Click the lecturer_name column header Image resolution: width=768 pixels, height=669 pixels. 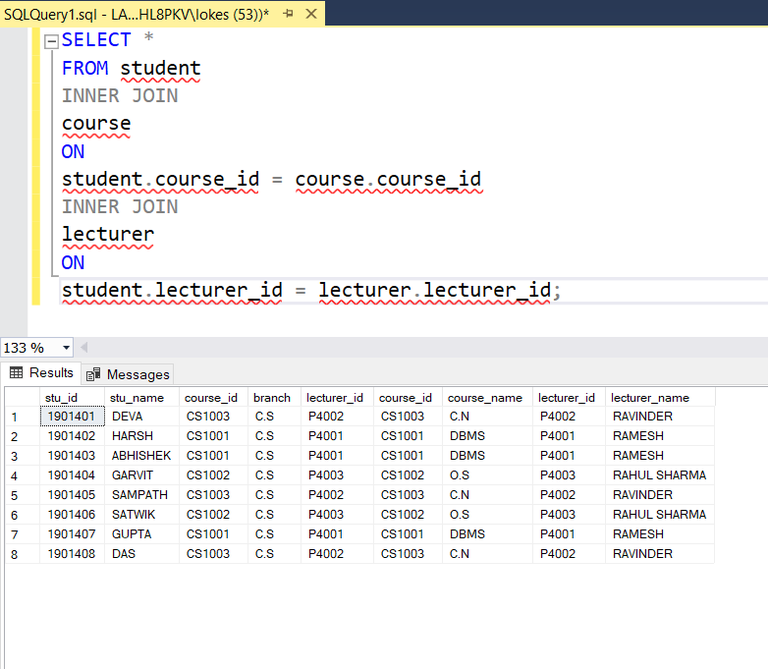pos(660,397)
